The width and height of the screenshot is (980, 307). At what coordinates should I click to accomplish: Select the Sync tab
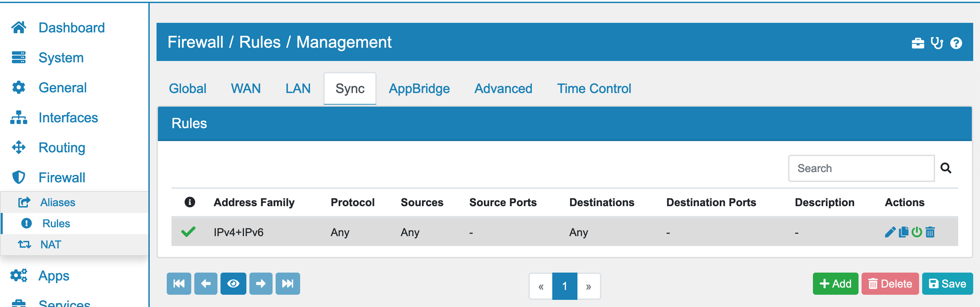pyautogui.click(x=350, y=89)
